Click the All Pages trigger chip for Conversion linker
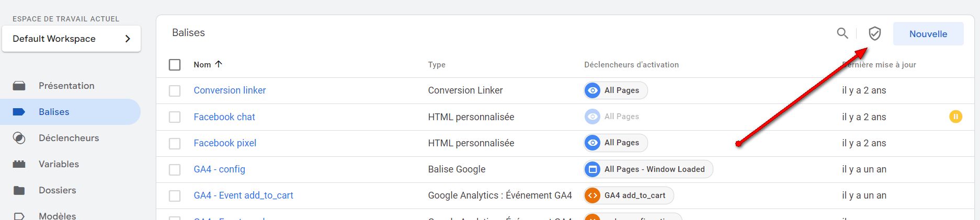 click(616, 90)
